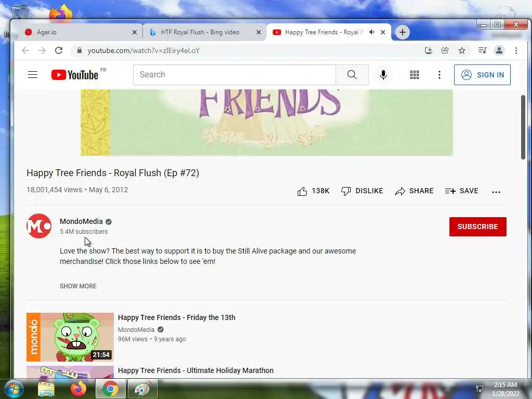Screen dimensions: 532x399
Task: Click the 5.4M subscribers text
Action: click(84, 232)
